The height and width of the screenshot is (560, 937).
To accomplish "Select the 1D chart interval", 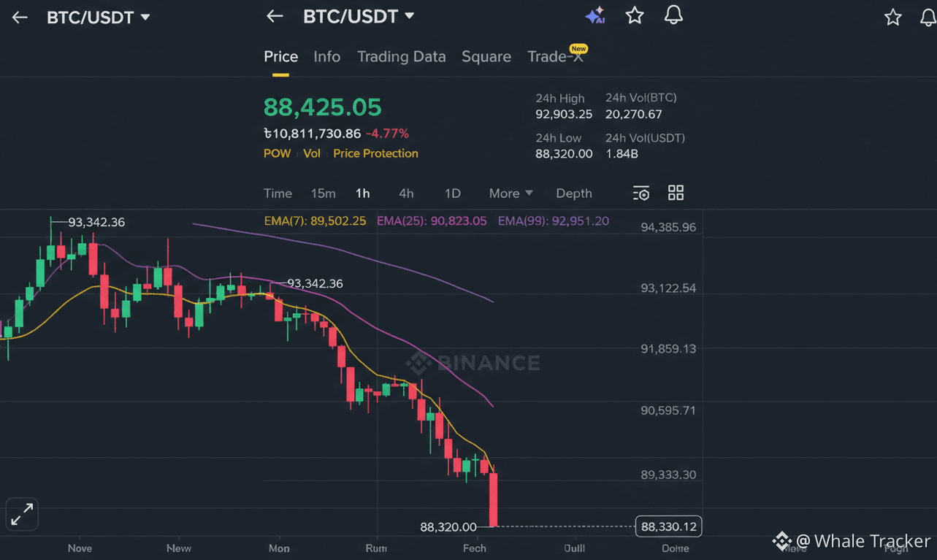I will (453, 193).
